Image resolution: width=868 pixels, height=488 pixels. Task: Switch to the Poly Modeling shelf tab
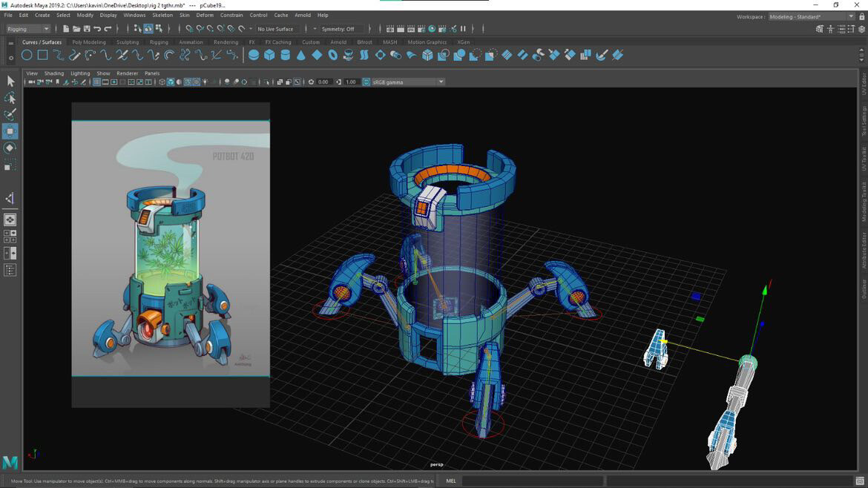coord(88,42)
